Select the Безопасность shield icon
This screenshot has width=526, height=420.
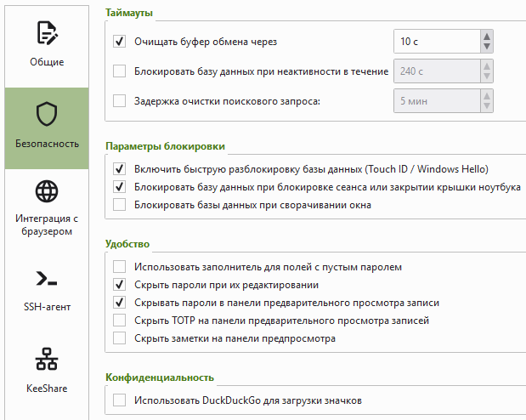pos(46,114)
